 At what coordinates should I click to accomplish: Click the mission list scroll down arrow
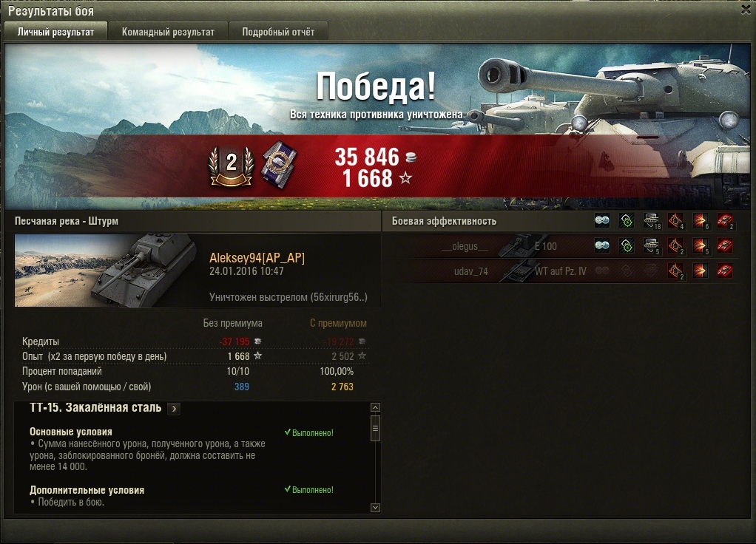tap(375, 508)
